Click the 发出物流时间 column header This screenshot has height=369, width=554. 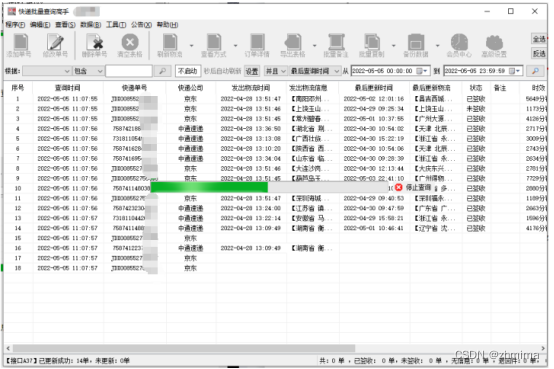251,88
